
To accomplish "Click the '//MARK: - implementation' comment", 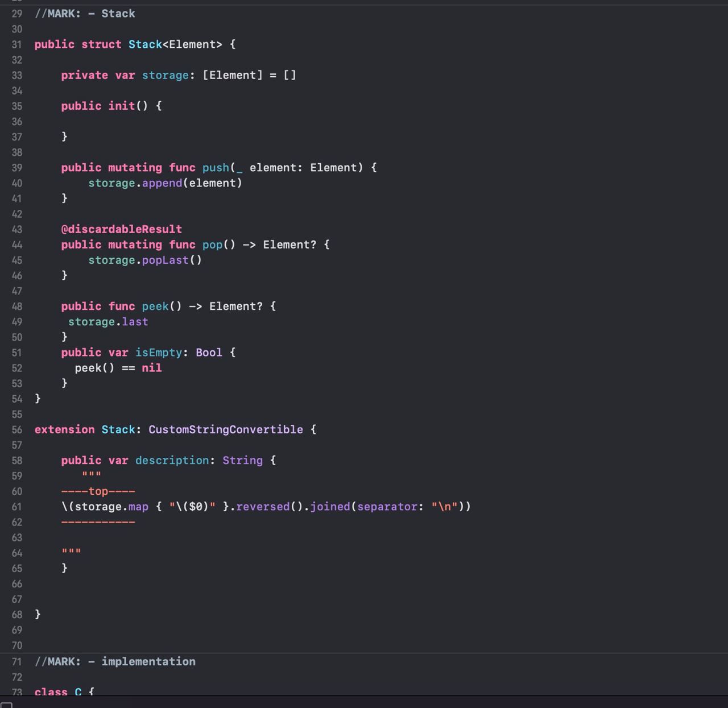I will [115, 661].
